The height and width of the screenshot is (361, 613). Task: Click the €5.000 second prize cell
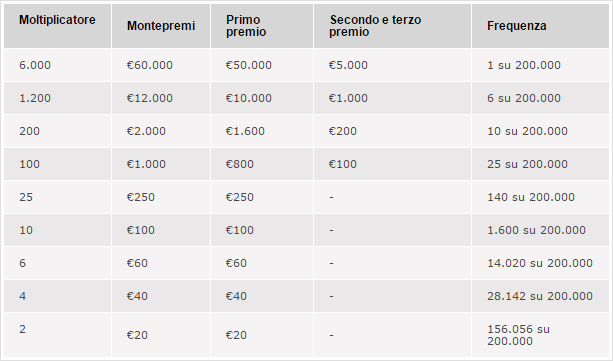click(348, 65)
